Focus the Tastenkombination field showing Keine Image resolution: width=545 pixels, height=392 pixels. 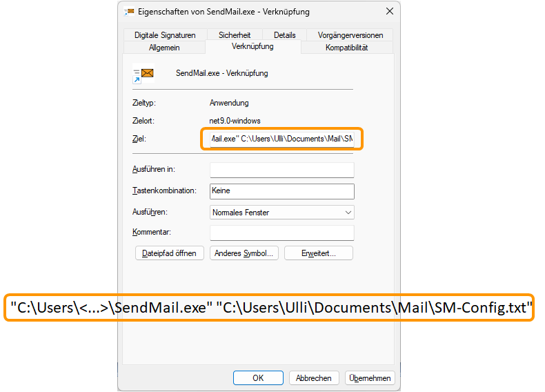click(x=281, y=191)
